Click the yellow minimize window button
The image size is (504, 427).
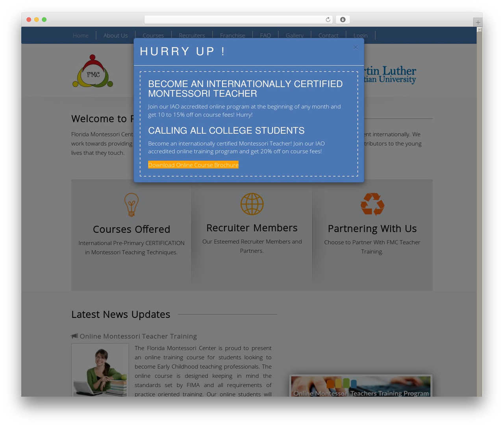(36, 20)
